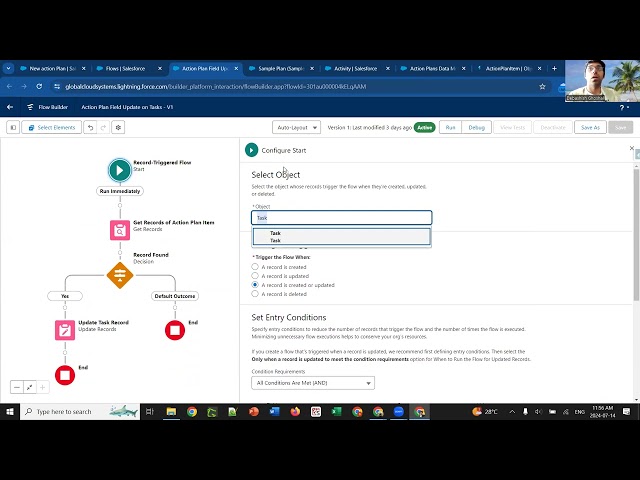The image size is (640, 480).
Task: Click the Record-Triggered Flow Start node
Action: [120, 170]
